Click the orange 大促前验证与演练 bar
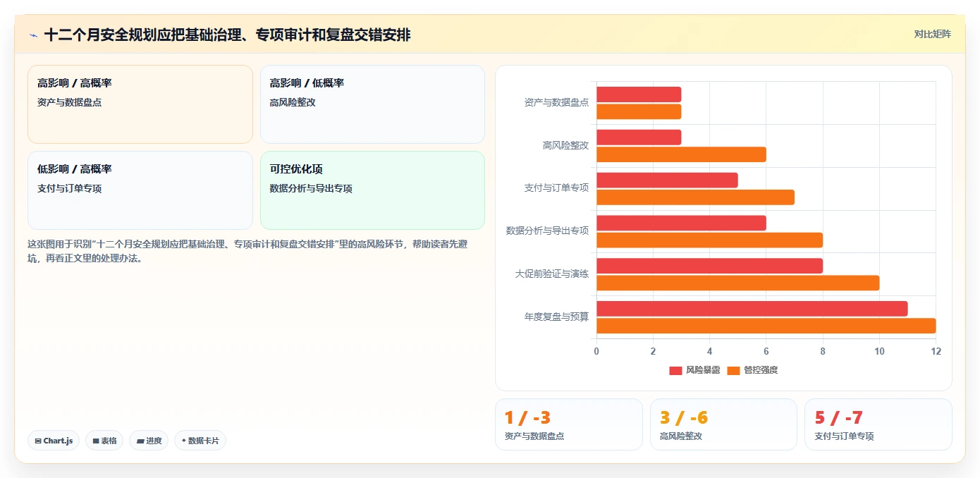This screenshot has width=980, height=478. [x=737, y=283]
